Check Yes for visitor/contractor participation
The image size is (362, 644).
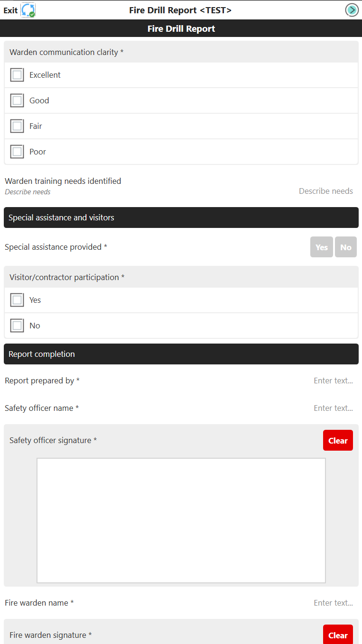pos(17,299)
